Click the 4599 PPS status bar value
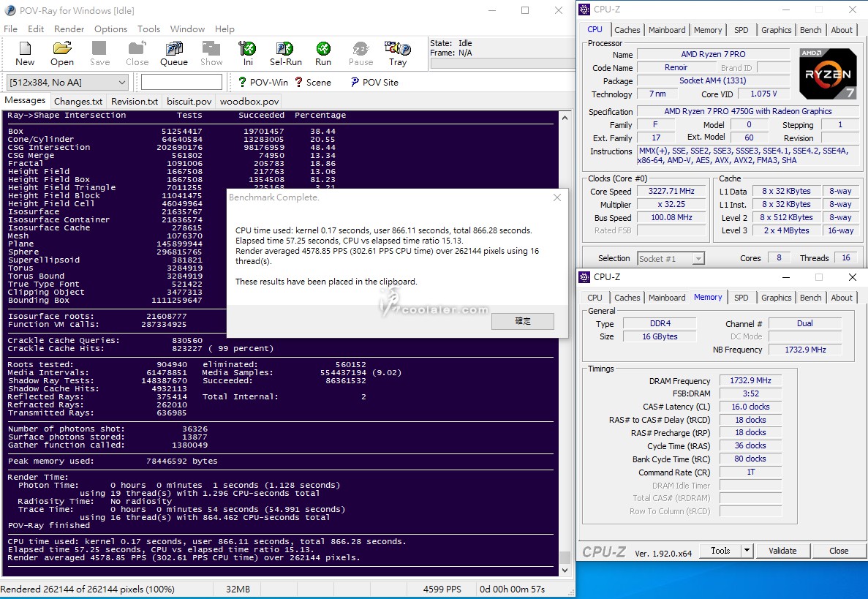The width and height of the screenshot is (868, 599). point(442,589)
